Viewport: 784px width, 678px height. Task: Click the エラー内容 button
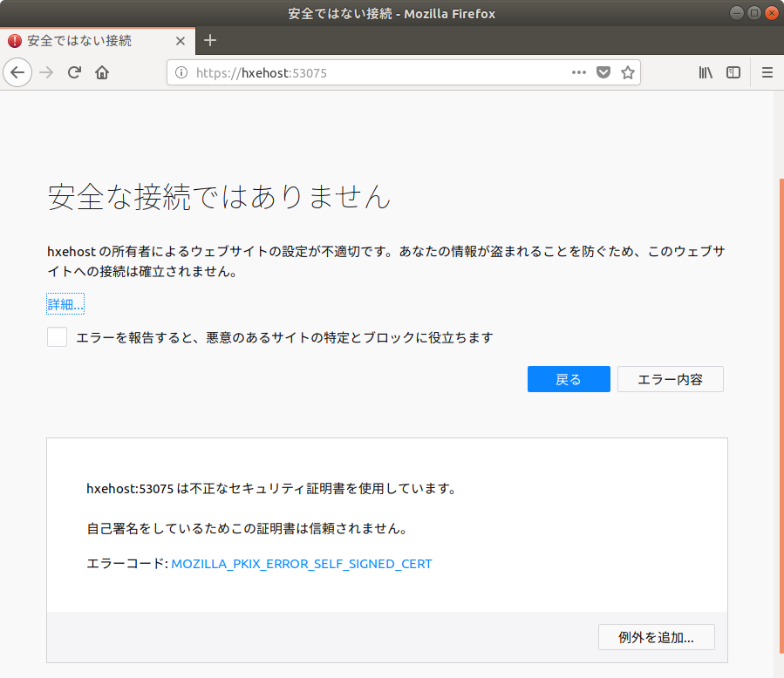[670, 379]
